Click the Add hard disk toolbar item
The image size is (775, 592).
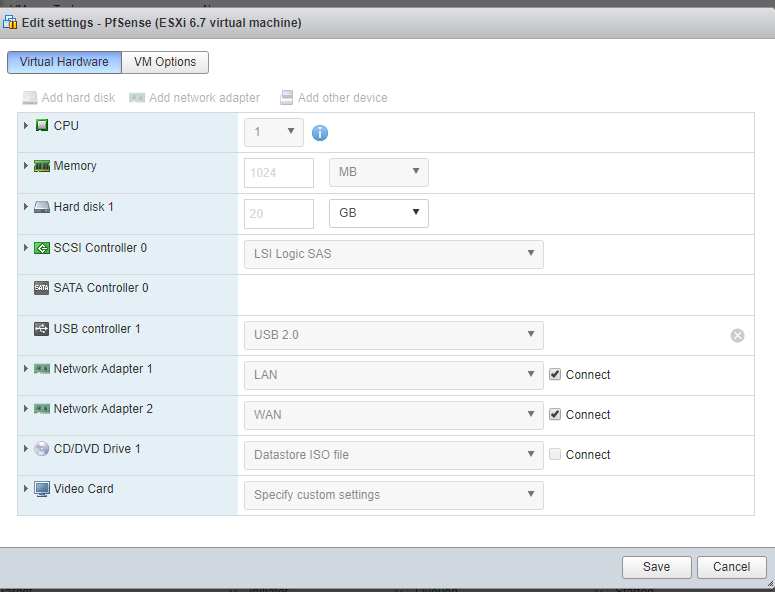[69, 98]
